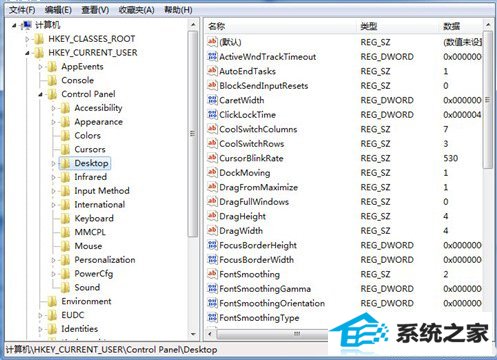Image resolution: width=497 pixels, height=360 pixels.
Task: Click the DWORD icon of FontSmoothingType
Action: (212, 317)
